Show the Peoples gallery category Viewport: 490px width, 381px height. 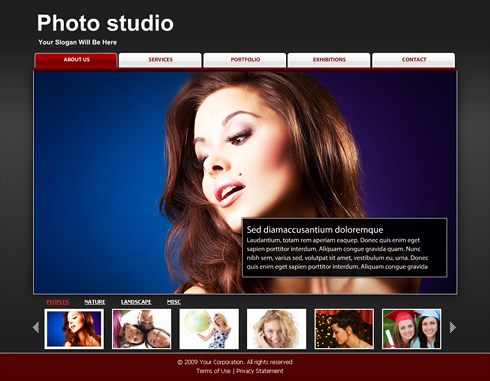[58, 302]
